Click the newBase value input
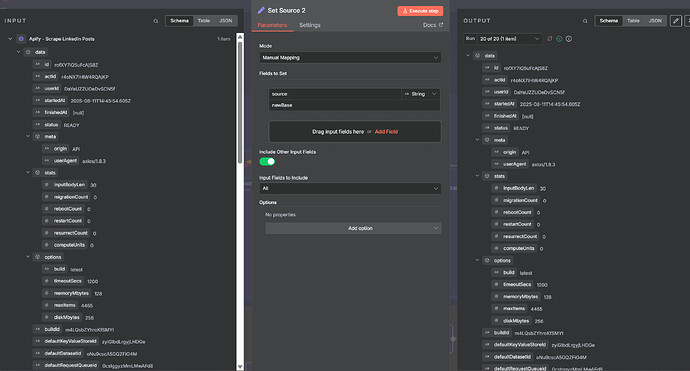The height and width of the screenshot is (371, 690). [x=354, y=105]
